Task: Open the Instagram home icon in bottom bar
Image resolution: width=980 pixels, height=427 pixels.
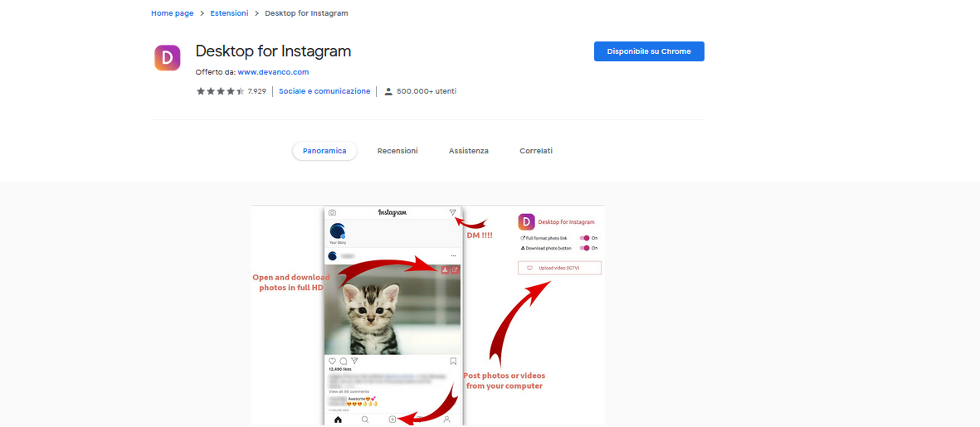Action: 338,420
